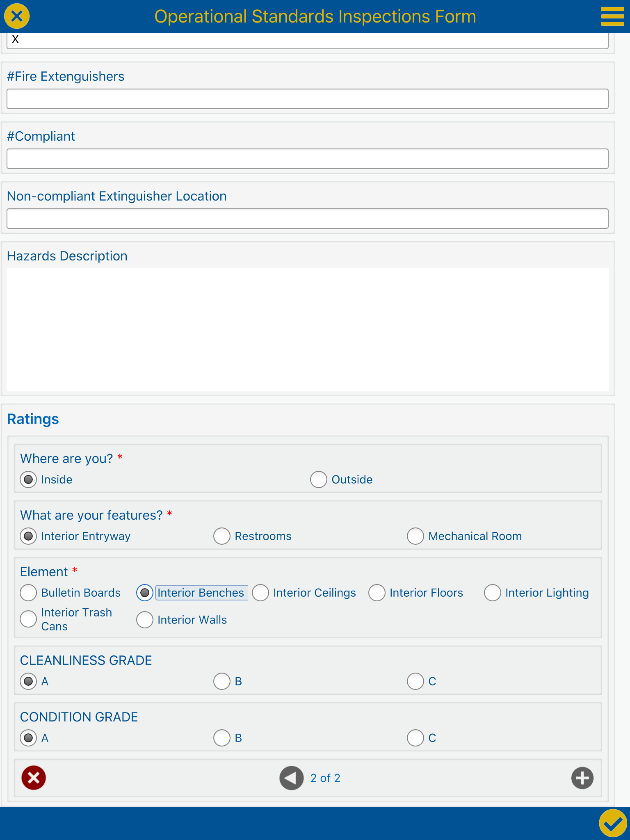Viewport: 630px width, 840px height.
Task: Delete this rating with the red X icon
Action: (34, 778)
